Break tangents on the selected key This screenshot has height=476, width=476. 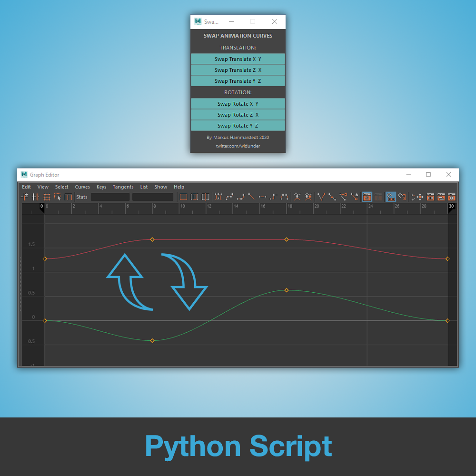click(320, 197)
